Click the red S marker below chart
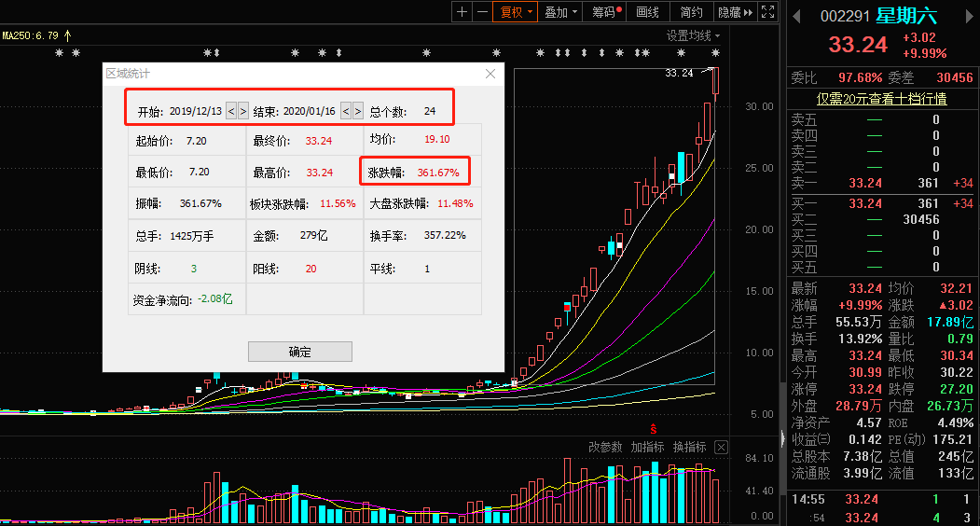The height and width of the screenshot is (526, 980). pos(654,428)
